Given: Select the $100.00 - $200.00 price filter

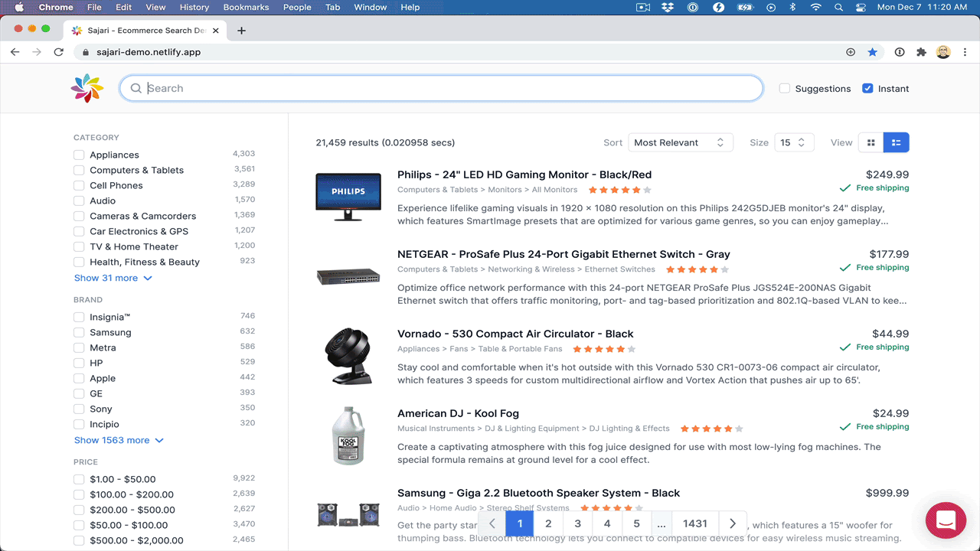Looking at the screenshot, I should [x=79, y=494].
